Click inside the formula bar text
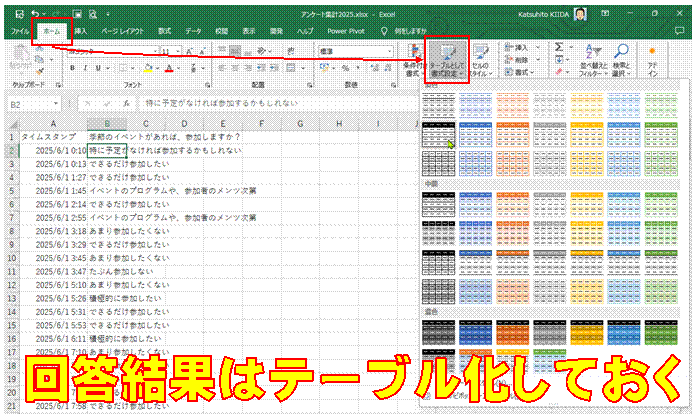The height and width of the screenshot is (414, 698). tap(222, 103)
